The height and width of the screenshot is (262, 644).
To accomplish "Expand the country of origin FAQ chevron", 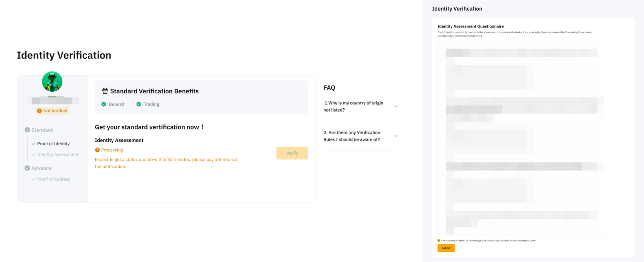I will 396,106.
